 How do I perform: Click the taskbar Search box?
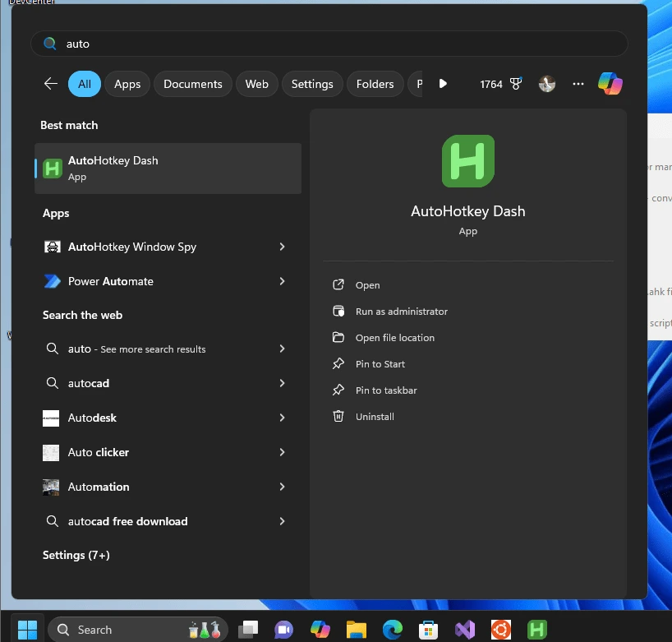(x=138, y=630)
